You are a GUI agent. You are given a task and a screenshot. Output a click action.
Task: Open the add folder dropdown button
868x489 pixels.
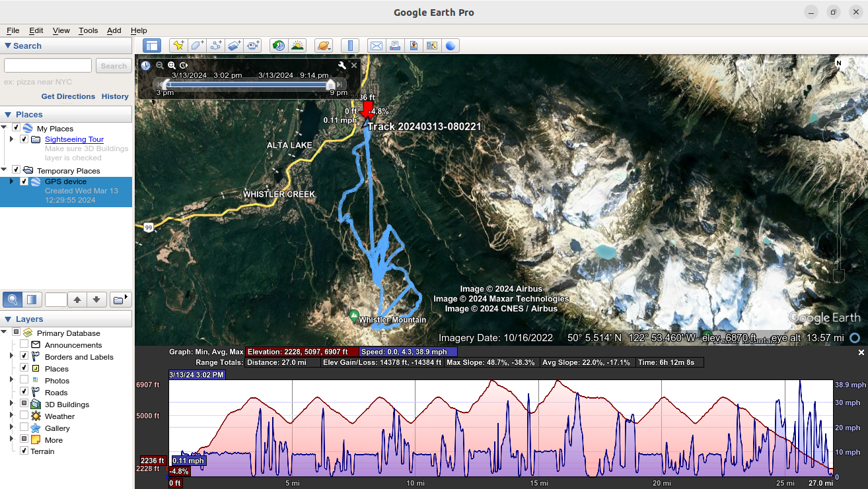click(120, 300)
